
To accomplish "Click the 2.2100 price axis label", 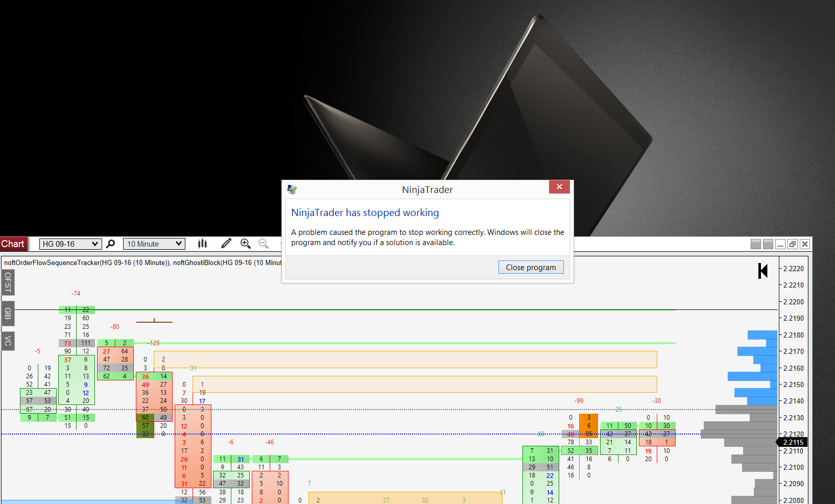I will tap(794, 467).
